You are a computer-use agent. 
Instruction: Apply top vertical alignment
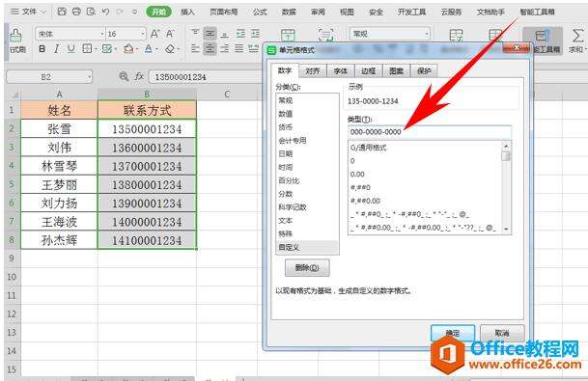tap(195, 34)
